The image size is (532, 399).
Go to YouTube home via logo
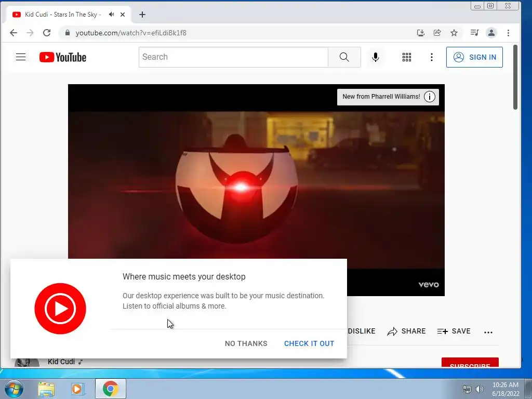coord(63,57)
